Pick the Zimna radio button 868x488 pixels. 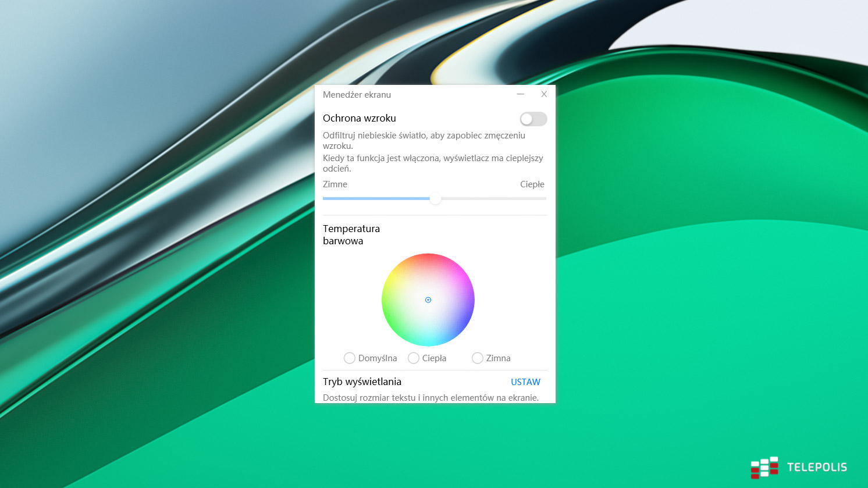pyautogui.click(x=478, y=358)
